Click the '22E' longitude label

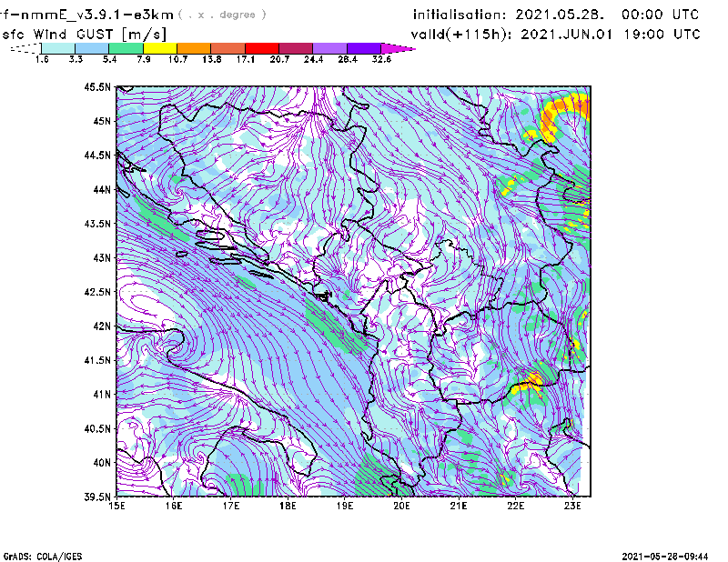pos(515,506)
